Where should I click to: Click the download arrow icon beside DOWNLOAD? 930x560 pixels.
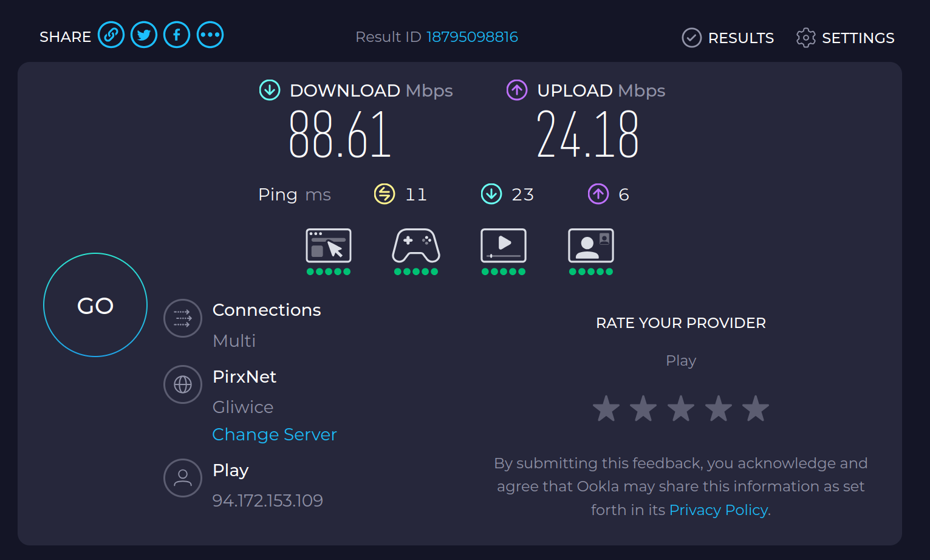(270, 90)
